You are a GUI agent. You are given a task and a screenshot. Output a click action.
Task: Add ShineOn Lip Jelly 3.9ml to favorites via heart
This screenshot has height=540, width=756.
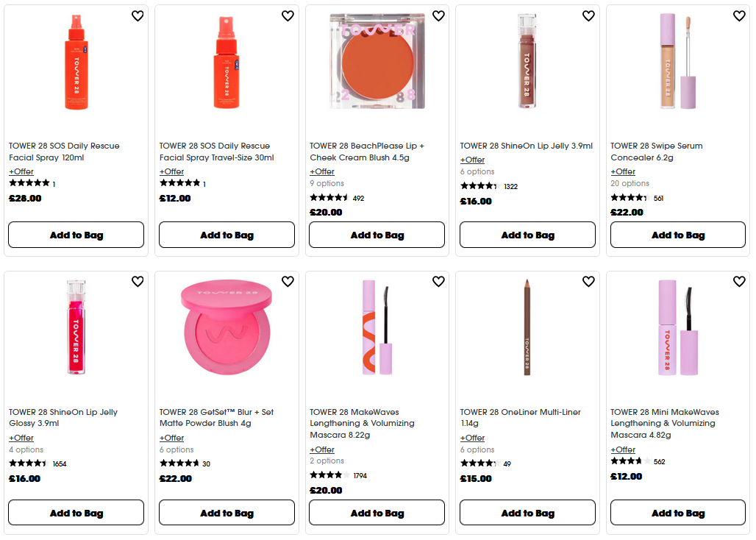click(588, 15)
